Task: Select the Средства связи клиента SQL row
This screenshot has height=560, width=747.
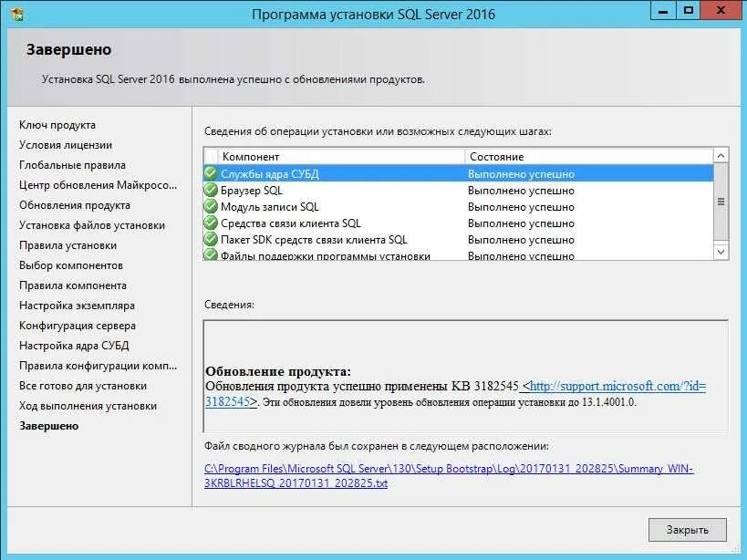Action: (x=458, y=223)
